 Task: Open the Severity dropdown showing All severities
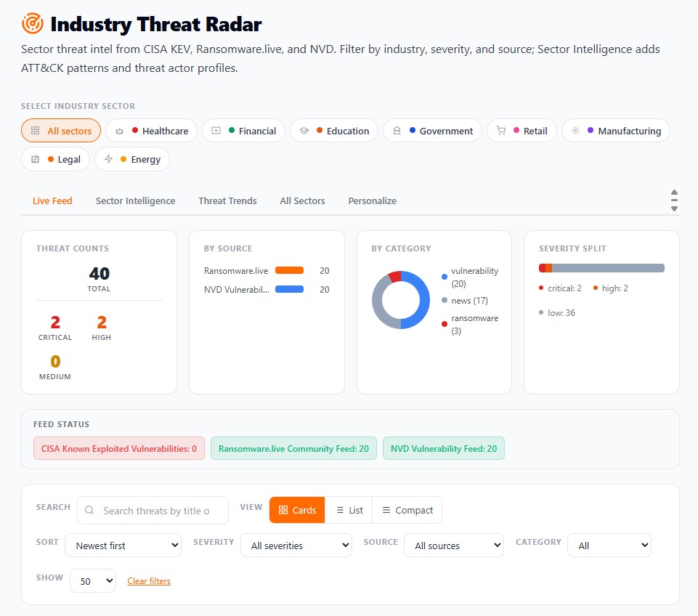296,545
